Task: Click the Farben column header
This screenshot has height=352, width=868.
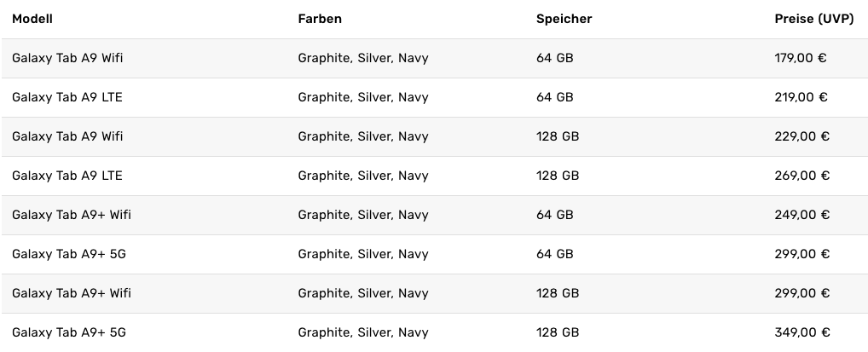Action: [x=320, y=19]
